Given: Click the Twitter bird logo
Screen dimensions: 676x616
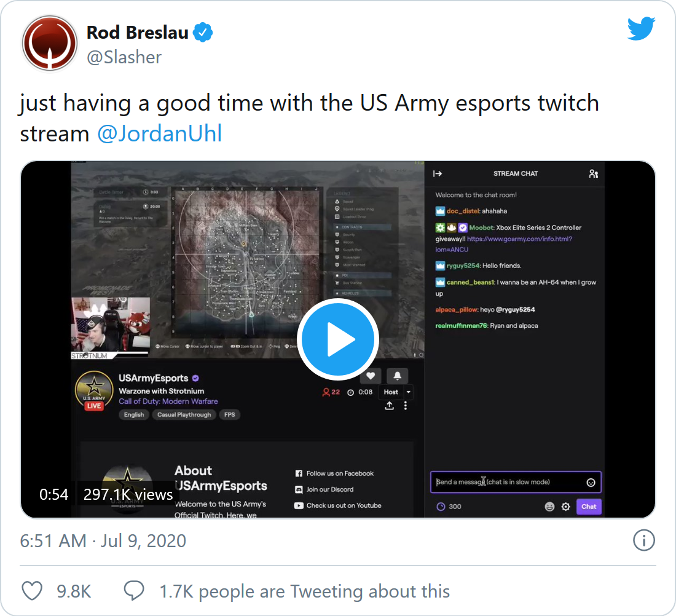Looking at the screenshot, I should tap(641, 28).
